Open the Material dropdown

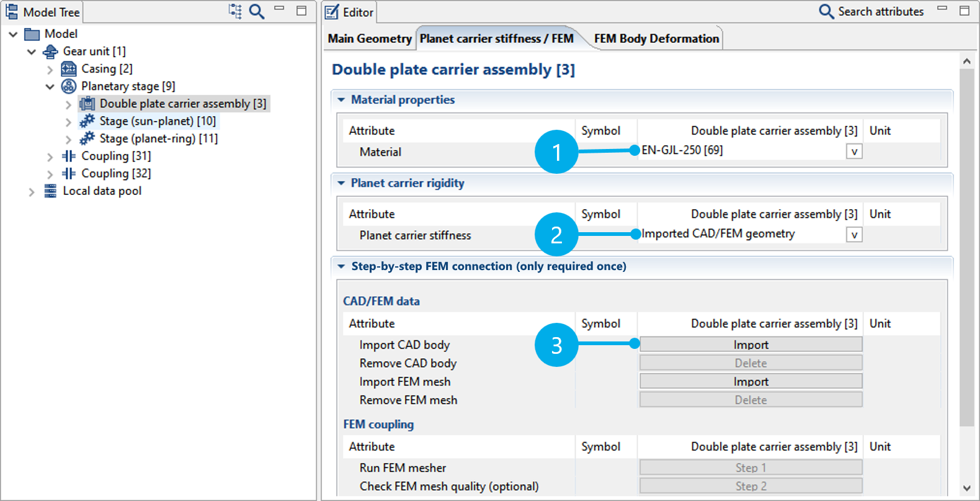click(x=854, y=151)
